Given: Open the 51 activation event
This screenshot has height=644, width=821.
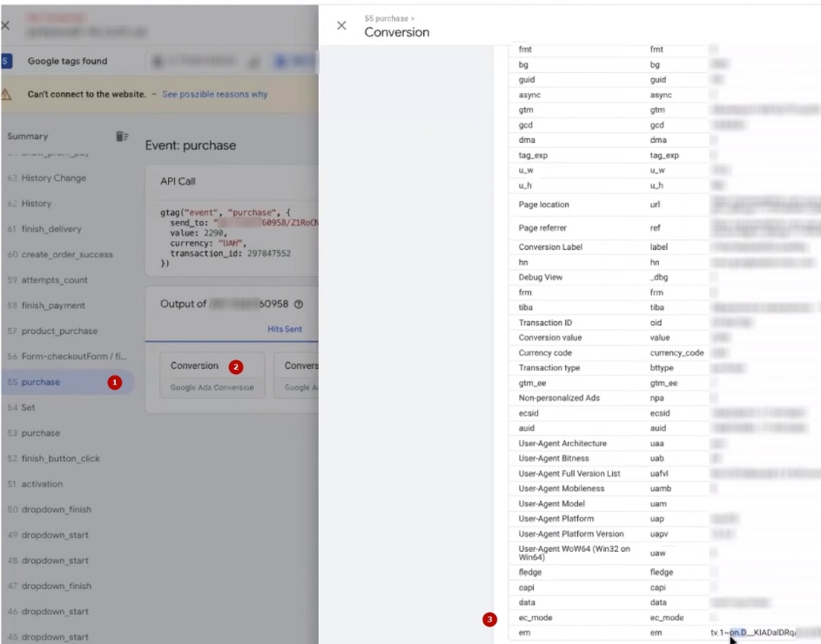Looking at the screenshot, I should pyautogui.click(x=41, y=484).
